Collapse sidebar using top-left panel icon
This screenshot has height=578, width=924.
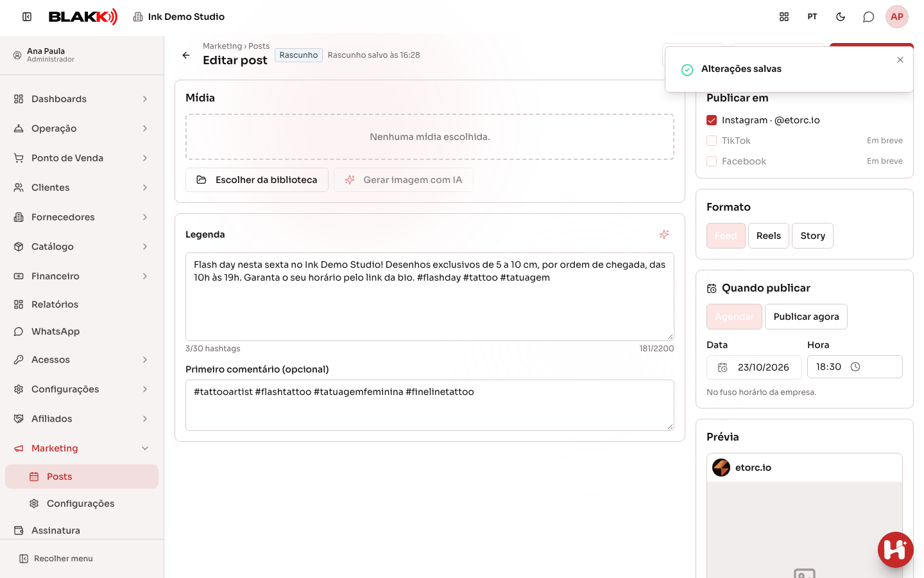click(x=27, y=17)
